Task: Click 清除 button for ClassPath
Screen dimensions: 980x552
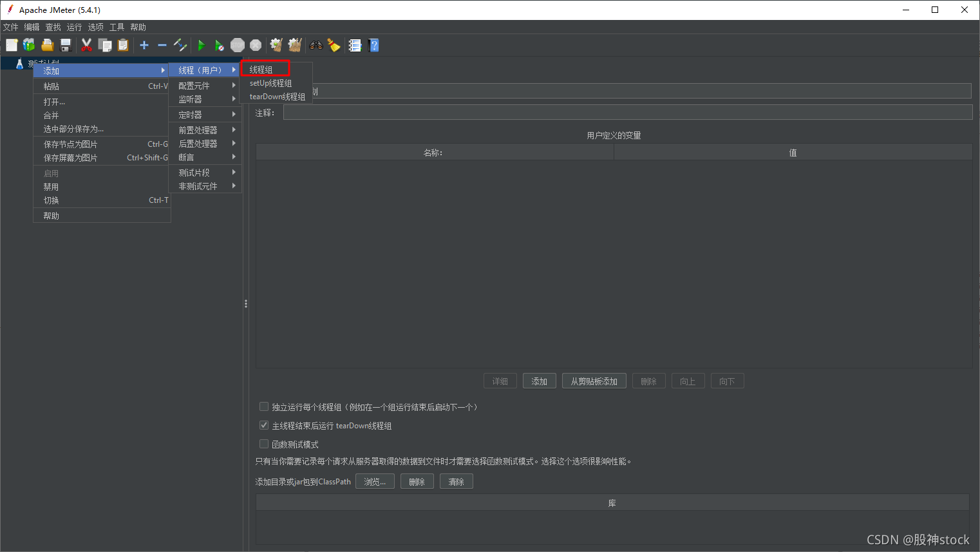Action: (457, 482)
